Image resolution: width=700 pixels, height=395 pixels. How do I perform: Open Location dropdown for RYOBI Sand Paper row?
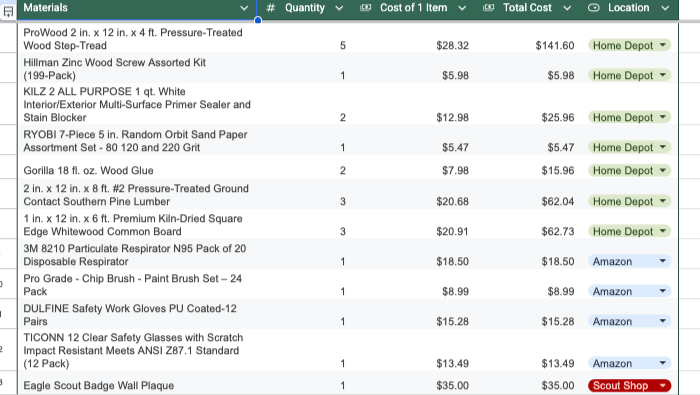point(662,147)
